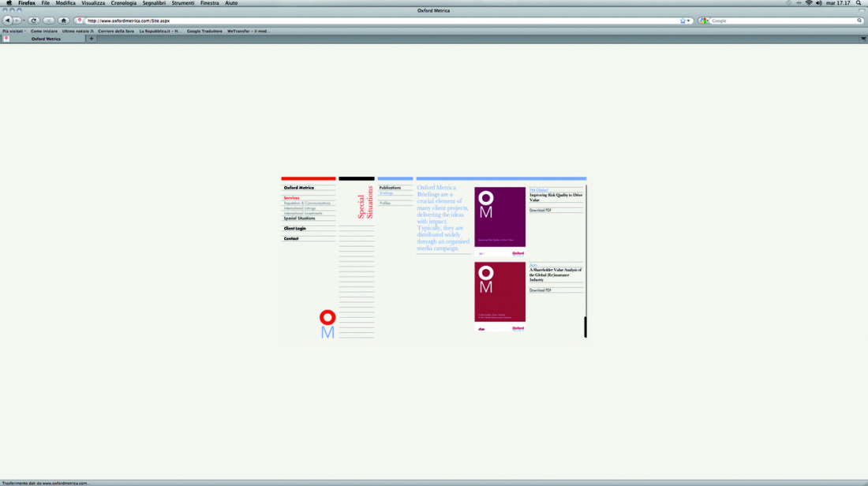
Task: Click the Wi-Fi status icon
Action: click(x=809, y=3)
